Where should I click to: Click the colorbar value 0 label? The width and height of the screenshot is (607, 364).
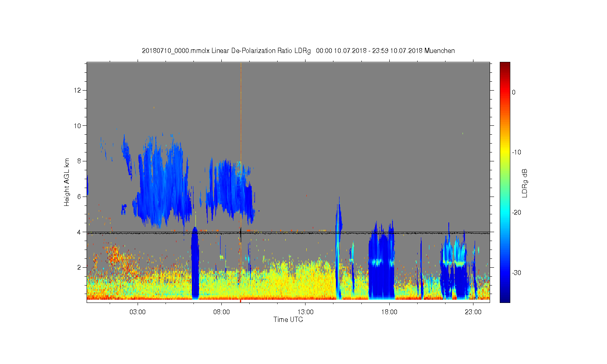(514, 92)
